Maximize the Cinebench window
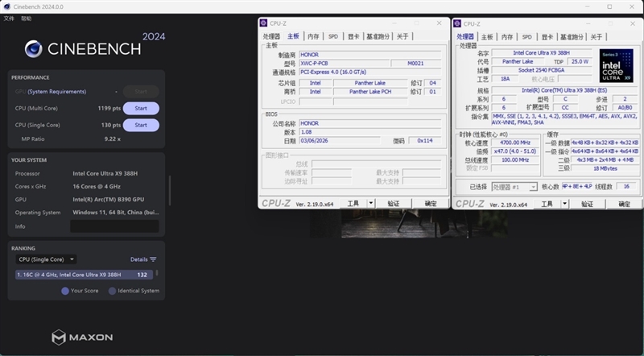Image resolution: width=644 pixels, height=356 pixels. coord(609,6)
